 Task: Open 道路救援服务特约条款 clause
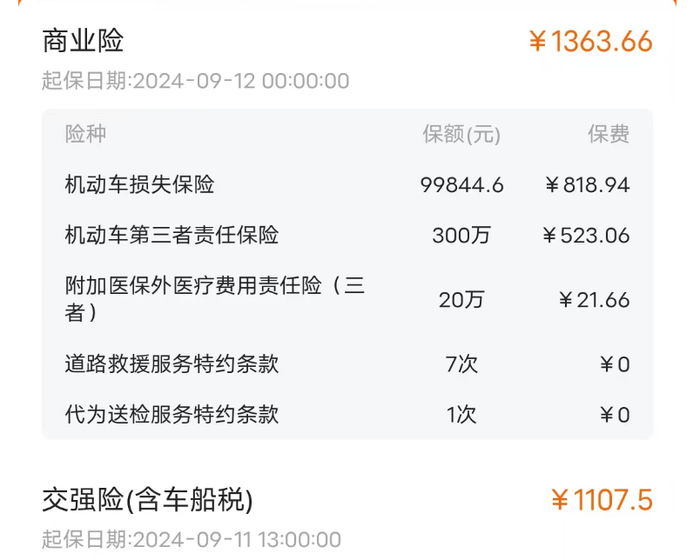pos(172,364)
